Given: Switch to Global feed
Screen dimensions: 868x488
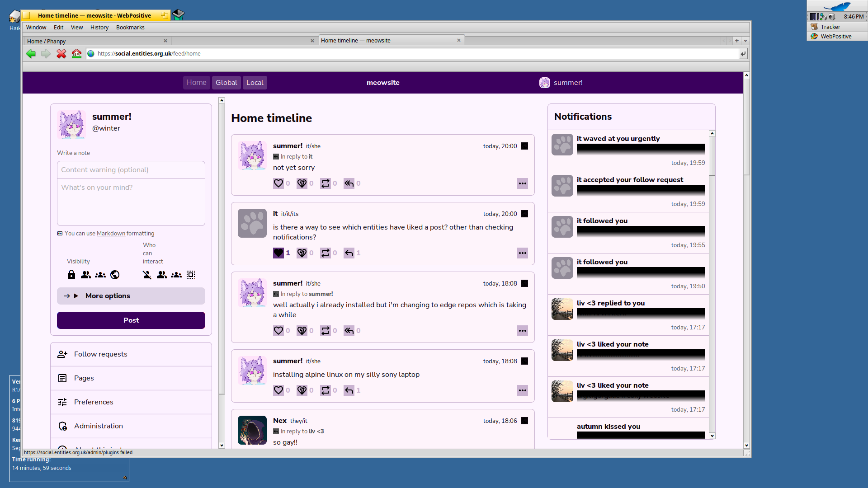Looking at the screenshot, I should 226,83.
